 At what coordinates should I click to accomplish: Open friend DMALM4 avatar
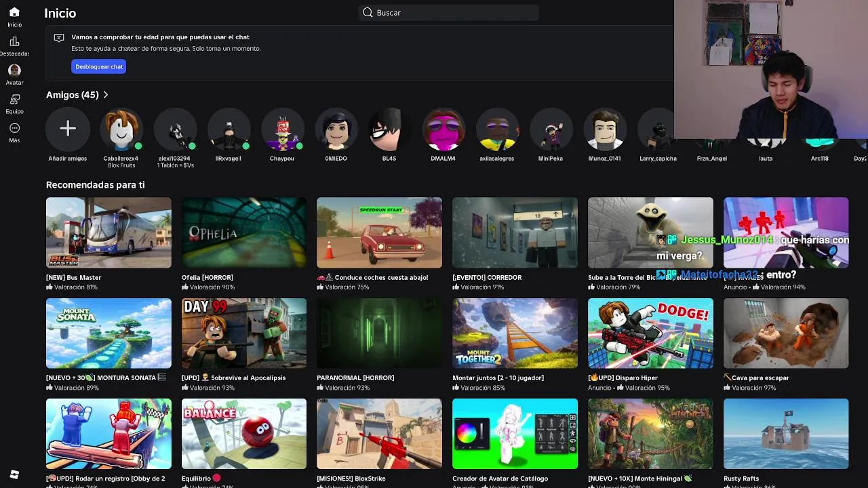click(443, 129)
